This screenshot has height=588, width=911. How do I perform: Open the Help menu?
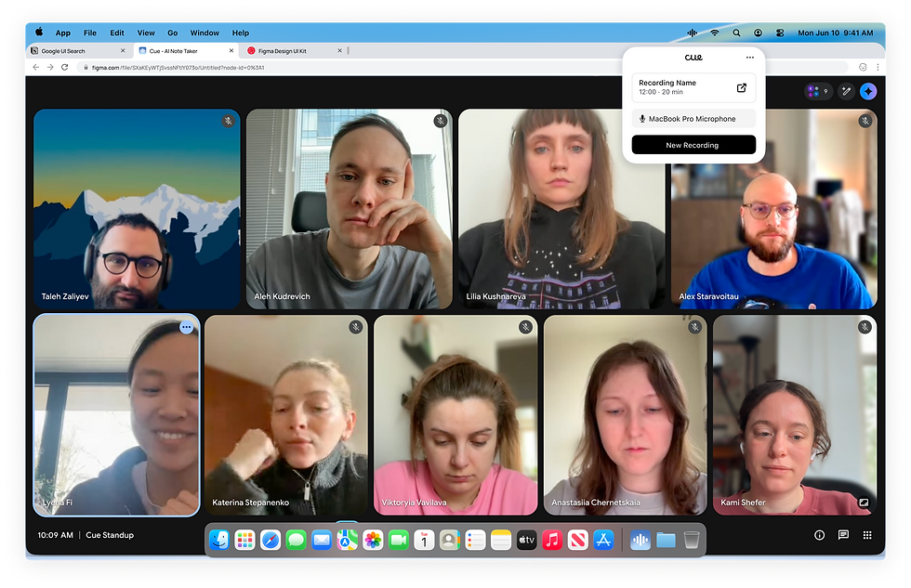(x=241, y=33)
